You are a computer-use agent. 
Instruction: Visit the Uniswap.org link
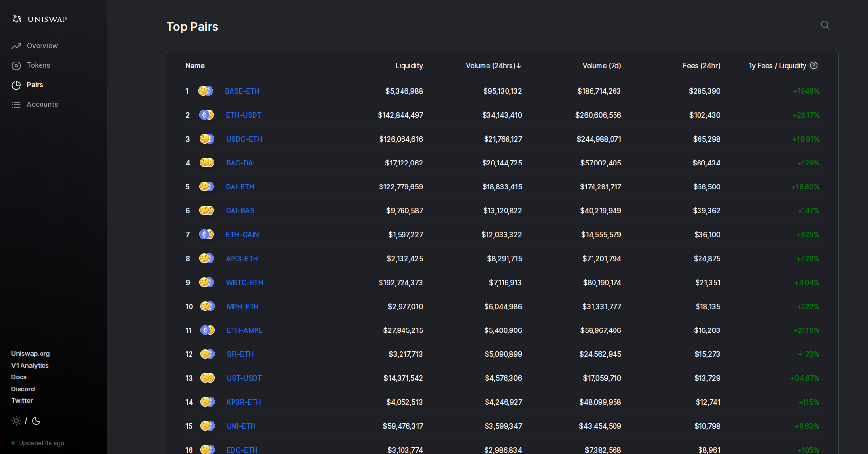(30, 354)
